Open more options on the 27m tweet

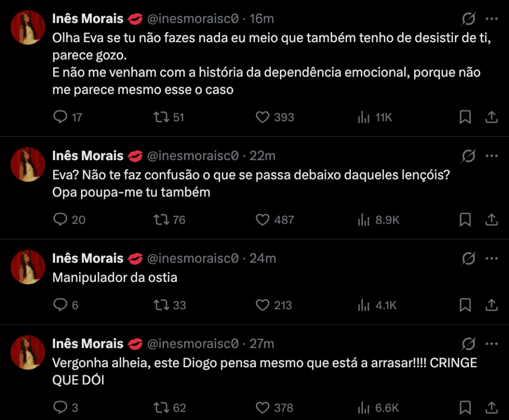click(491, 344)
